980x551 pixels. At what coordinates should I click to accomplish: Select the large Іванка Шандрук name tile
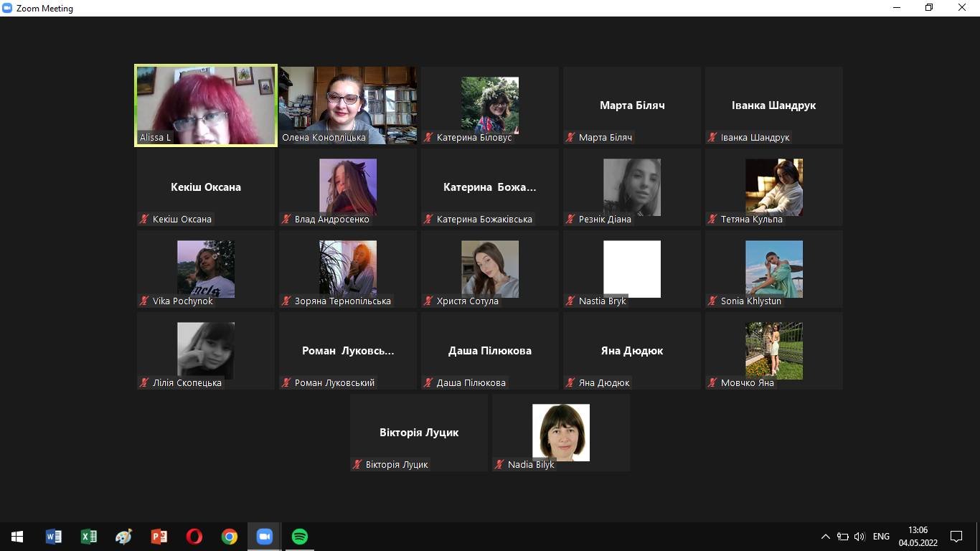pyautogui.click(x=774, y=105)
